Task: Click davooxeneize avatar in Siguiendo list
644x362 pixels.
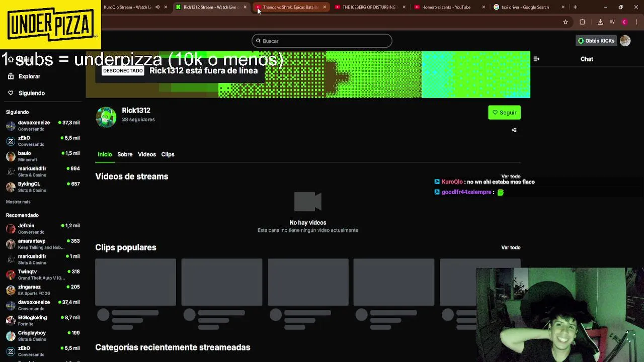Action: pos(11,126)
